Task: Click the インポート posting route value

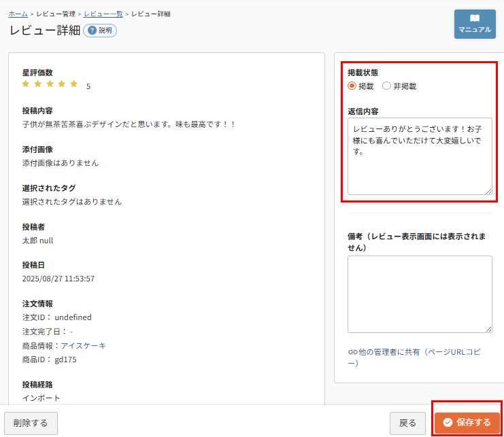Action: pyautogui.click(x=41, y=398)
